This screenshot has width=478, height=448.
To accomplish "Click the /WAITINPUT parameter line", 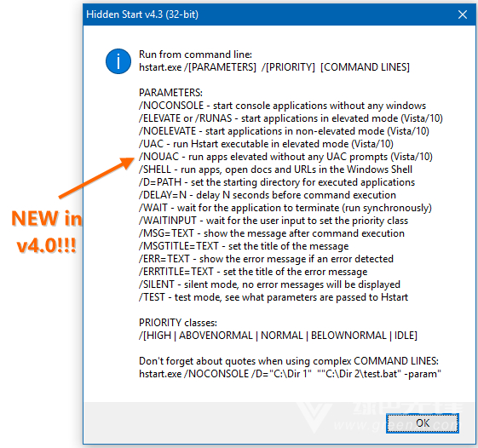I will coord(274,221).
